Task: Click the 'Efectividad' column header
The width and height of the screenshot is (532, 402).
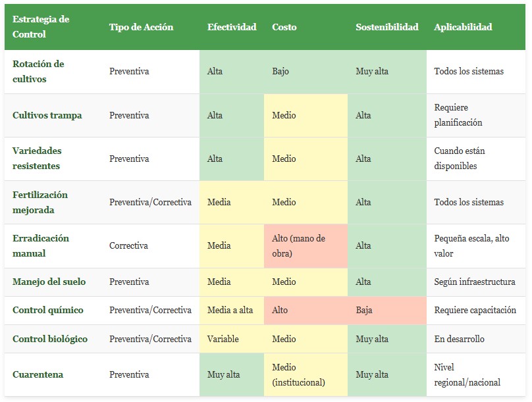Action: point(232,27)
